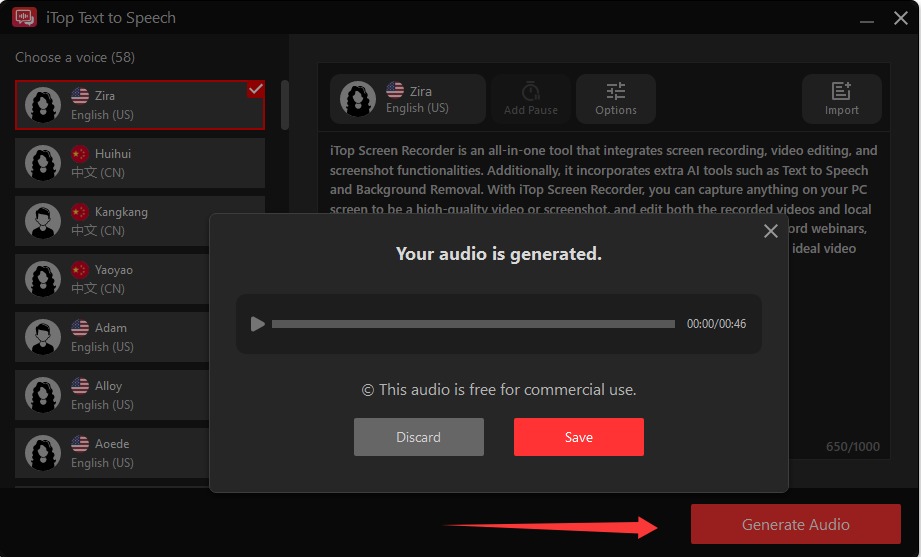Click the selected checkmark on Zira card
This screenshot has height=557, width=921.
(256, 89)
